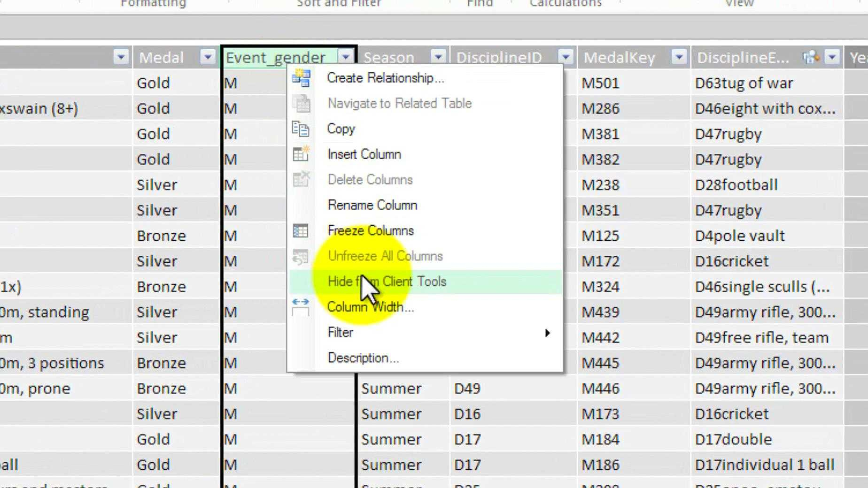
Task: Click the Copy icon in context menu
Action: pyautogui.click(x=301, y=129)
